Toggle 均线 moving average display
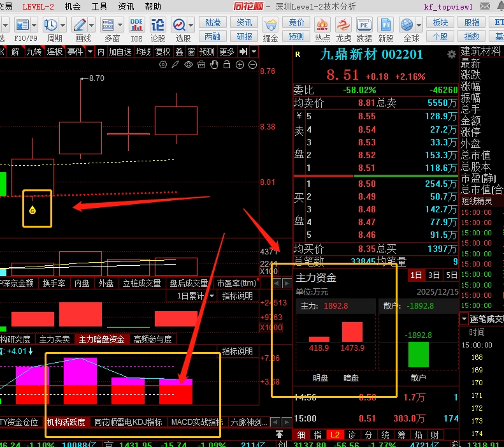Viewport: 504px width, 447px height. tap(143, 52)
